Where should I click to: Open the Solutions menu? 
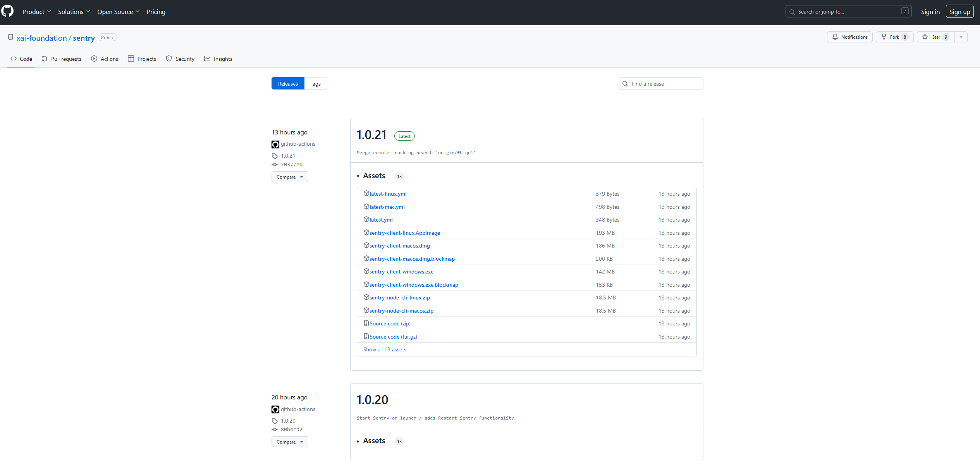[x=74, y=12]
